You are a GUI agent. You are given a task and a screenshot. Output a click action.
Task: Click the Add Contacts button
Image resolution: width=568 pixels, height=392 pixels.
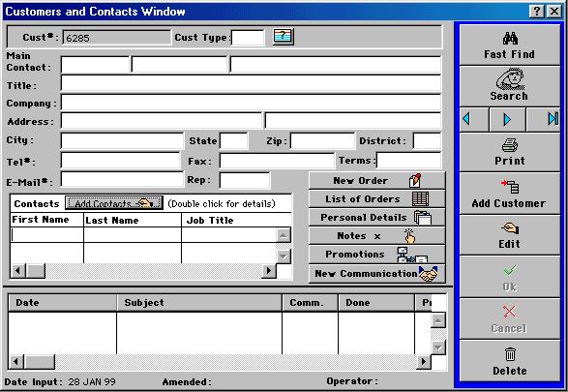pyautogui.click(x=114, y=203)
